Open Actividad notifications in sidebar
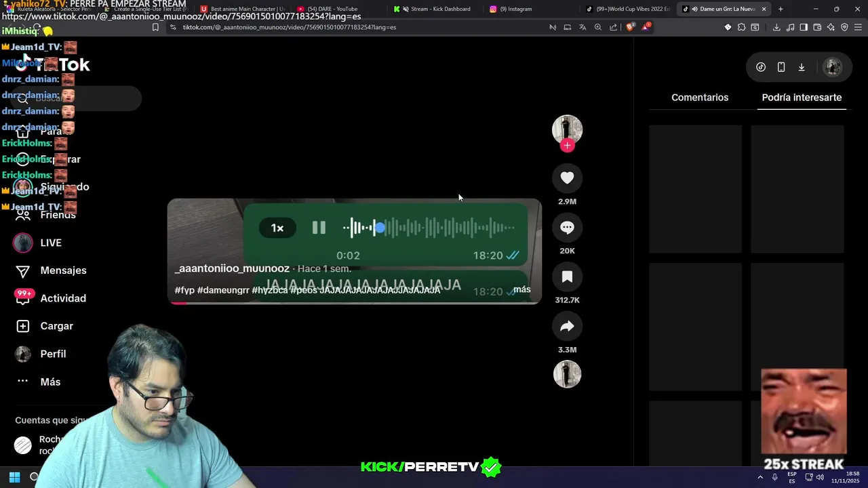 (x=52, y=298)
